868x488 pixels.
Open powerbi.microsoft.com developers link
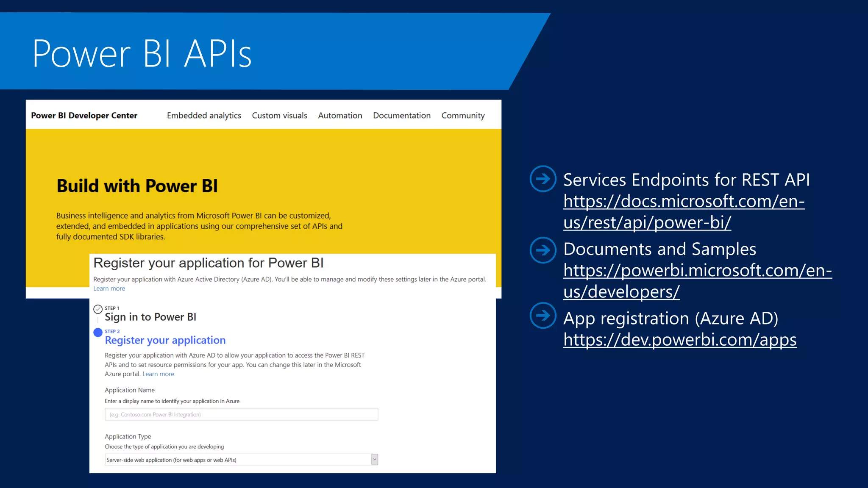click(x=697, y=271)
